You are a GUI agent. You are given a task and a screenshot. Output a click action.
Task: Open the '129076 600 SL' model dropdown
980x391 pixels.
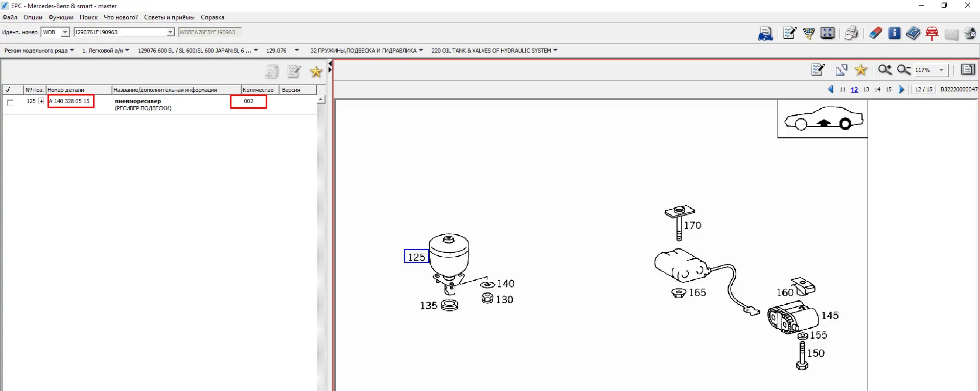coord(198,51)
